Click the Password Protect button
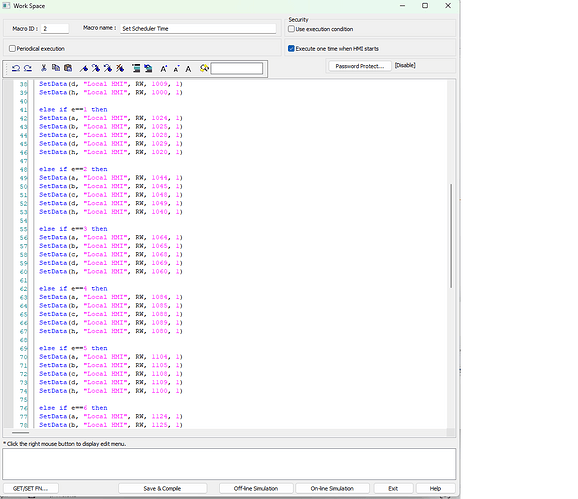578x499 pixels. coord(359,66)
